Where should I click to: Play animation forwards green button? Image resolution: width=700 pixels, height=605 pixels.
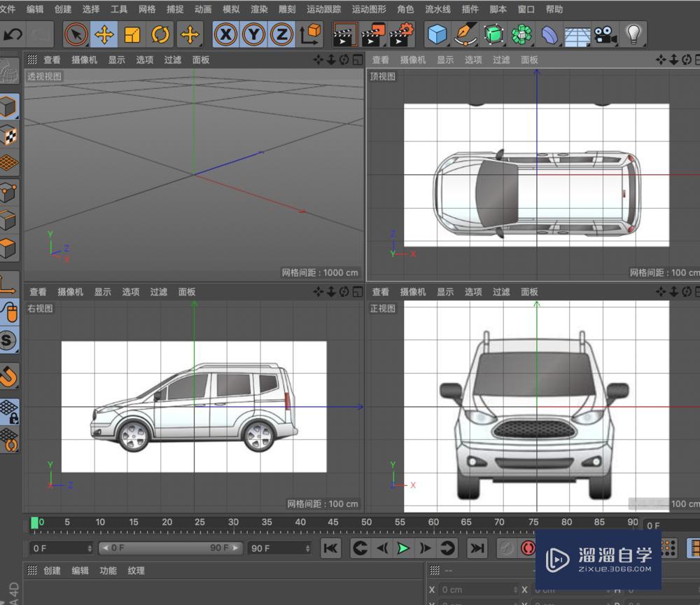point(403,548)
